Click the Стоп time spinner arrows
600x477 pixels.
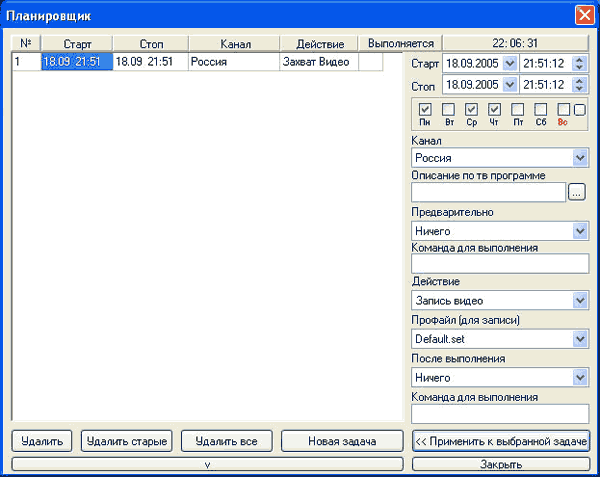[x=579, y=85]
